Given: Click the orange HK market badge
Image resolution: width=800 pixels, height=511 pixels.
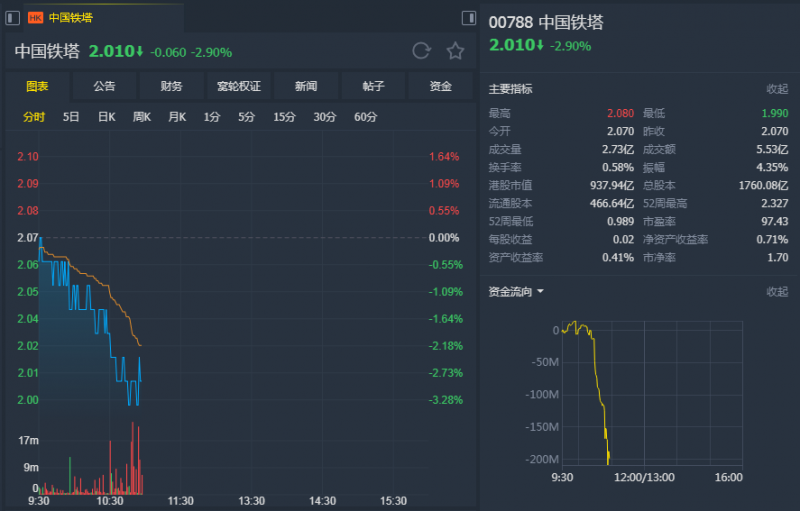Looking at the screenshot, I should tap(35, 18).
